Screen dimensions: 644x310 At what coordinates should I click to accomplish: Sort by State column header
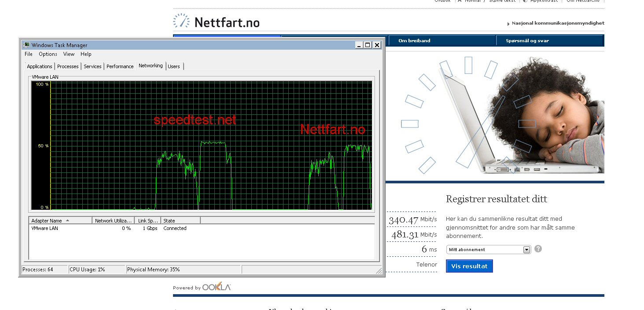click(x=180, y=221)
